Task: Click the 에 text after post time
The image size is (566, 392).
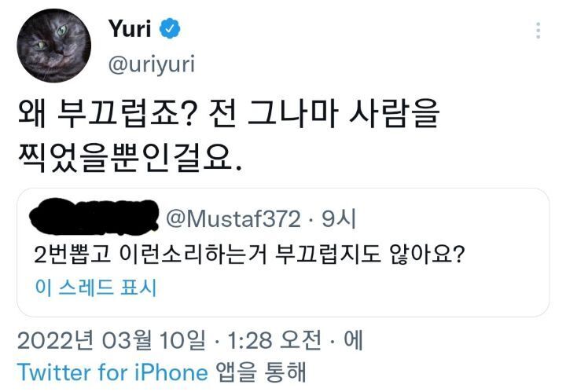Action: [x=353, y=339]
